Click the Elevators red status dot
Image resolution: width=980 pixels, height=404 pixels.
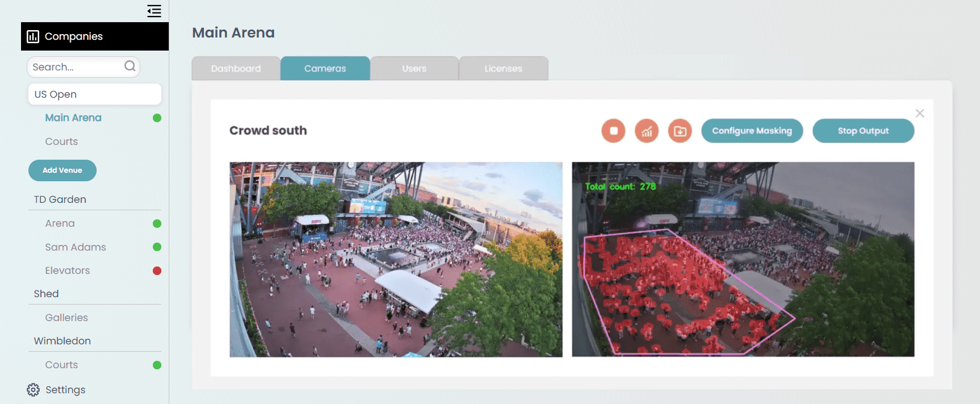point(157,270)
